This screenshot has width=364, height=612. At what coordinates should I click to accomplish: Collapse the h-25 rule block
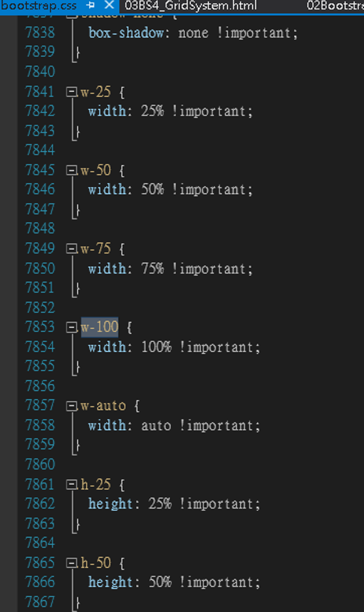pos(71,485)
